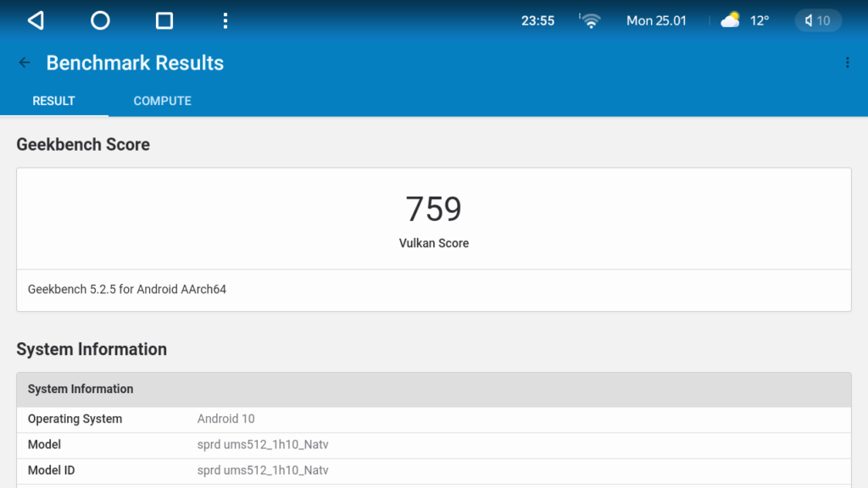Tap the Wi-Fi status icon
The width and height of the screenshot is (868, 488).
click(x=590, y=20)
